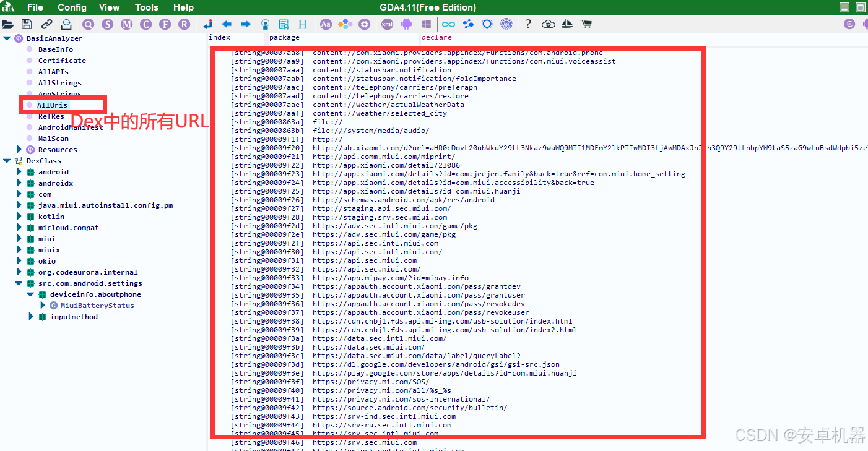Click the declare column header
This screenshot has width=868, height=451.
(x=436, y=38)
